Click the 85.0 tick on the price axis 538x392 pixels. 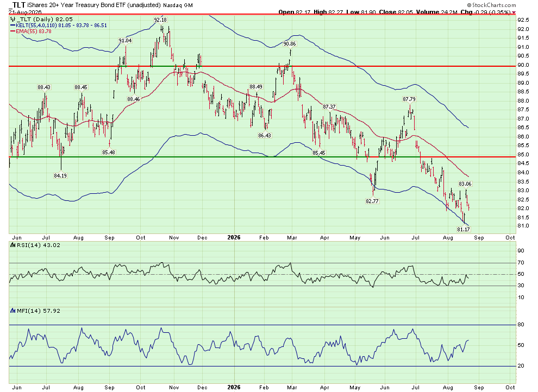click(523, 155)
